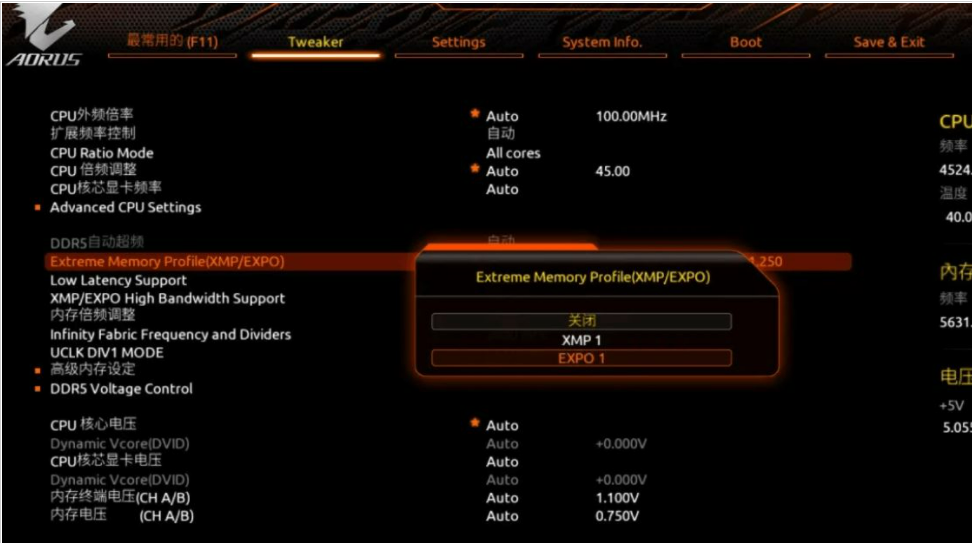Choose XMP 1 profile option
The height and width of the screenshot is (543, 972).
pyautogui.click(x=581, y=340)
